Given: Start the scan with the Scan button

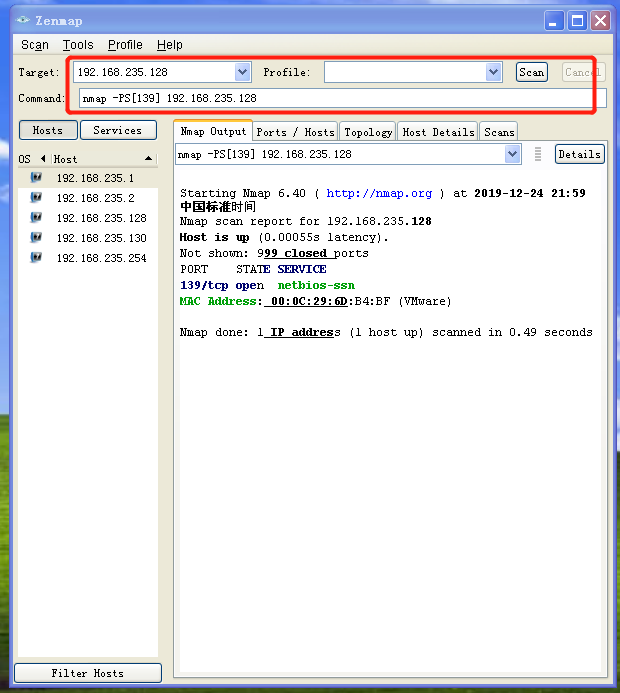Looking at the screenshot, I should [532, 72].
